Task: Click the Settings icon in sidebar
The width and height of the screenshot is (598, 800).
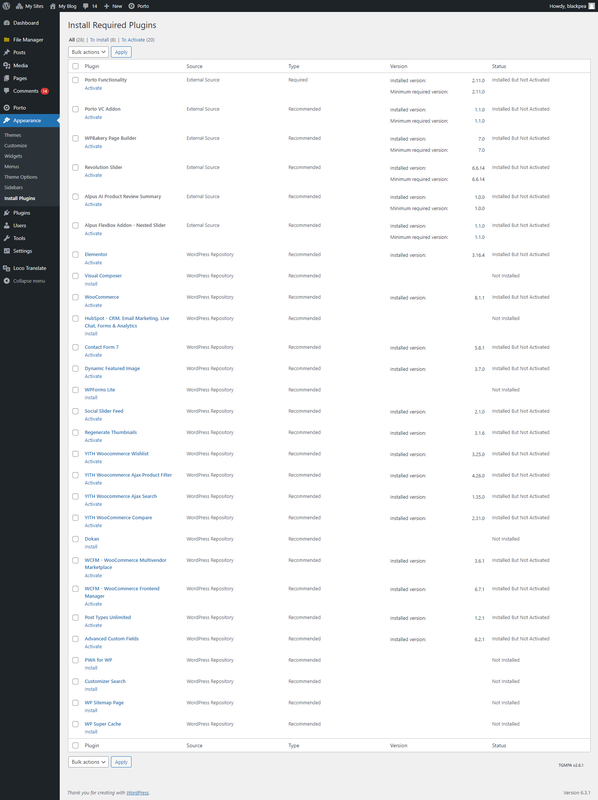Action: pos(7,251)
